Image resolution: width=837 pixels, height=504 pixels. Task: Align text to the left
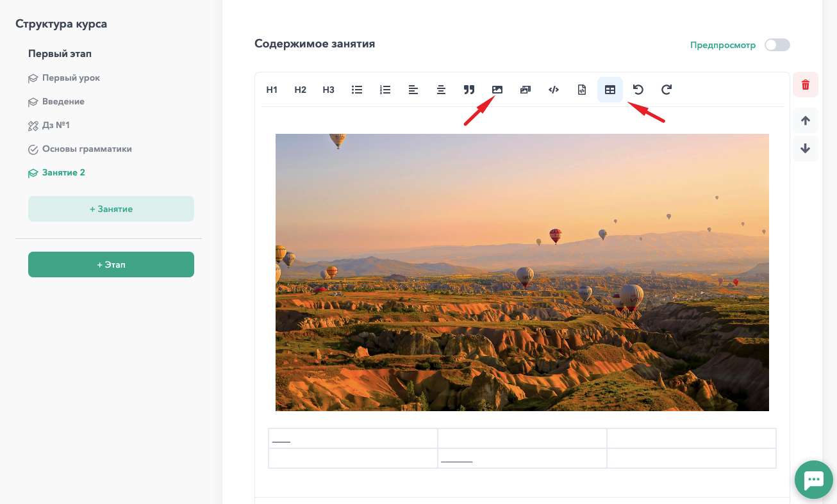click(x=413, y=90)
